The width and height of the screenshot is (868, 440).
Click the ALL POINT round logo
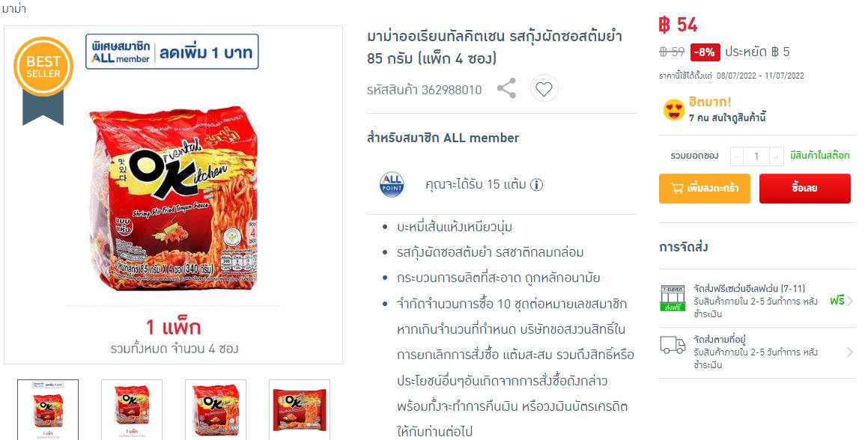(392, 185)
